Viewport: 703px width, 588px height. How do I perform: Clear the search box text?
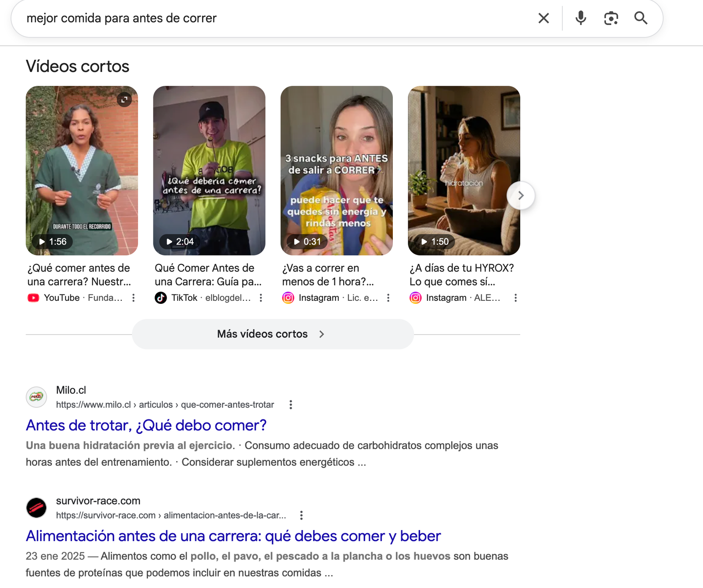[x=544, y=18]
